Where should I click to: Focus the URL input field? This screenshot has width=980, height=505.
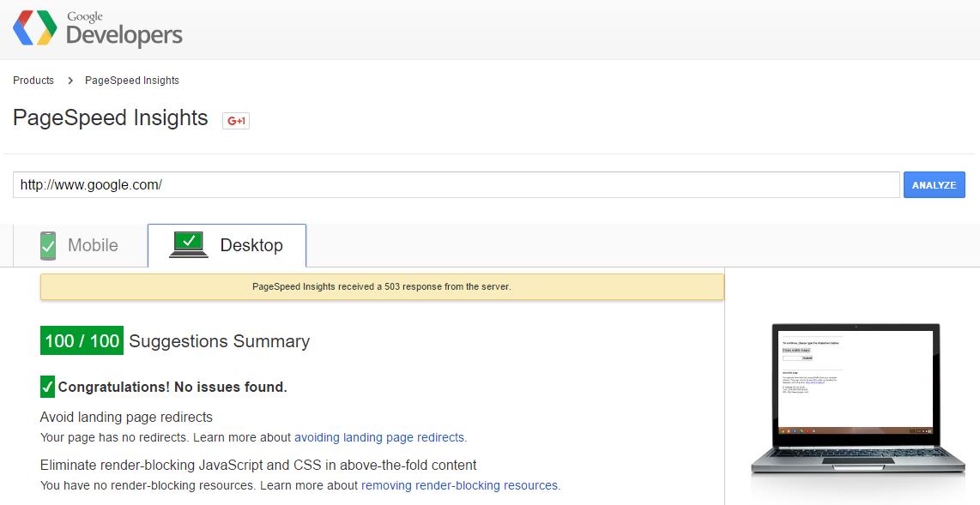click(457, 185)
